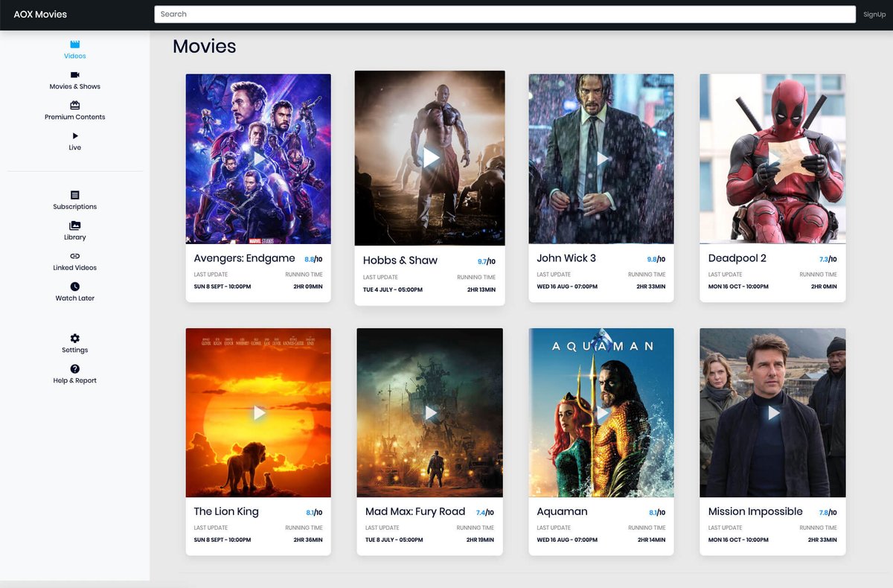Play The Lion King video

tap(258, 413)
